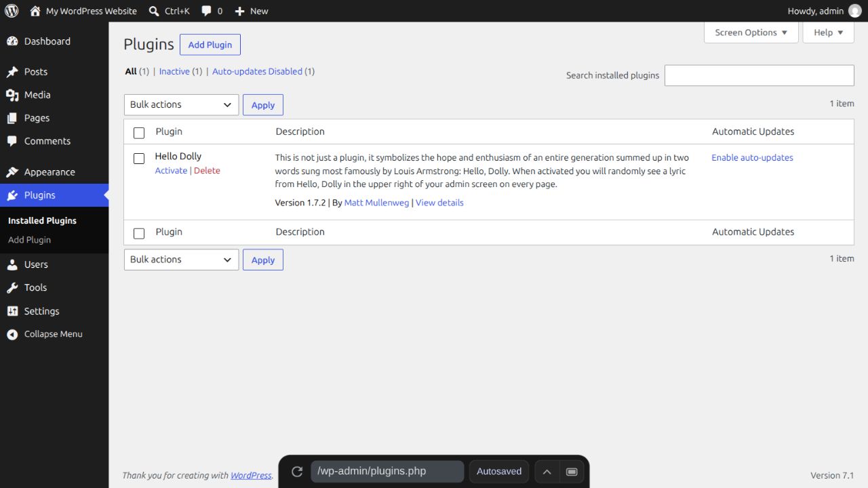Open the Users menu item
Image resolution: width=868 pixels, height=488 pixels.
point(54,264)
